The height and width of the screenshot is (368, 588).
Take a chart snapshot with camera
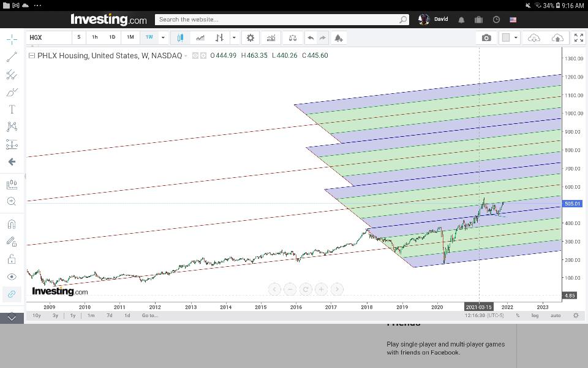tap(486, 37)
